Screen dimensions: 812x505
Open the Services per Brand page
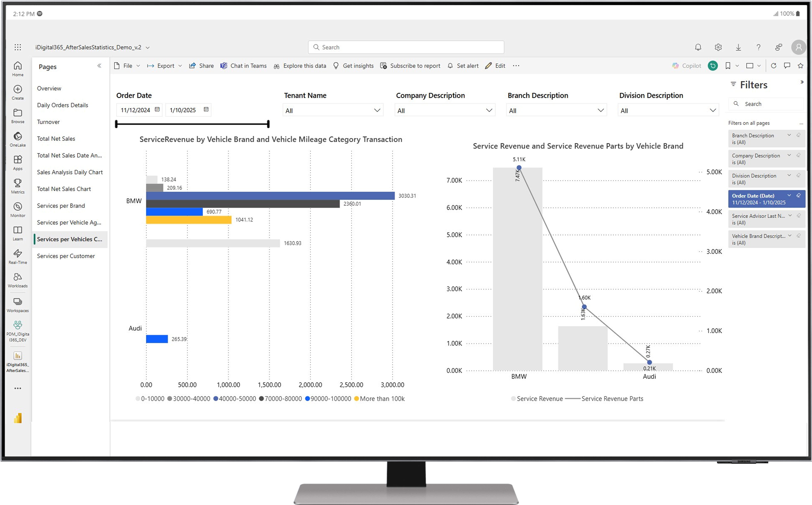coord(61,206)
